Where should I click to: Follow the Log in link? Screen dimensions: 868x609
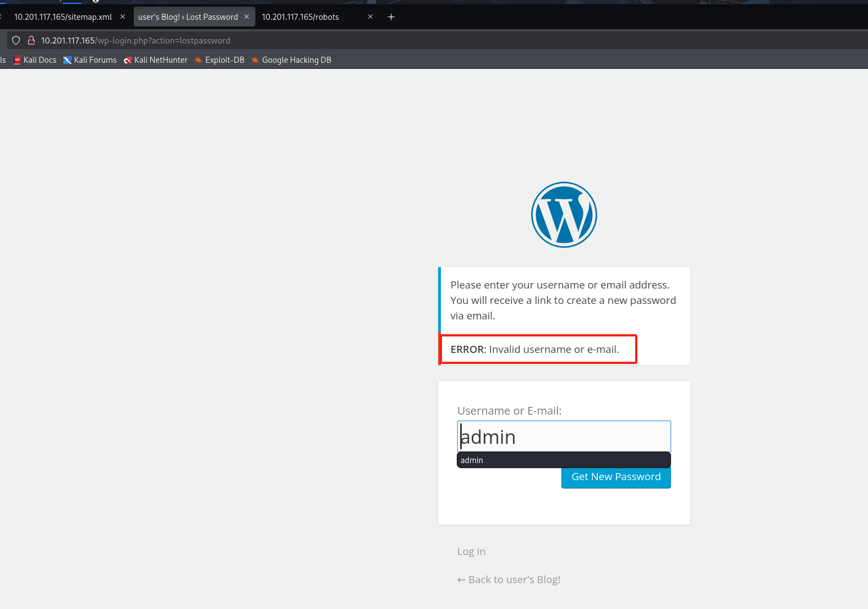tap(471, 552)
